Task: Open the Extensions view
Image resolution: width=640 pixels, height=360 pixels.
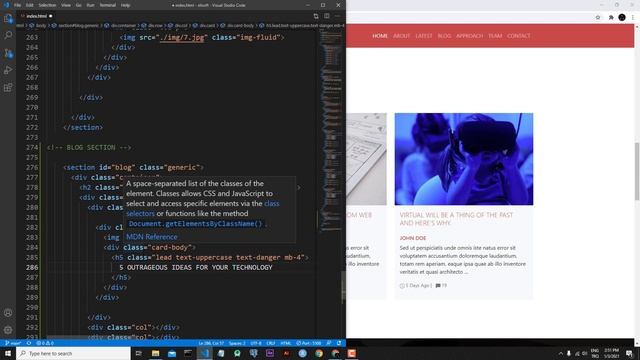Action: tap(8, 87)
